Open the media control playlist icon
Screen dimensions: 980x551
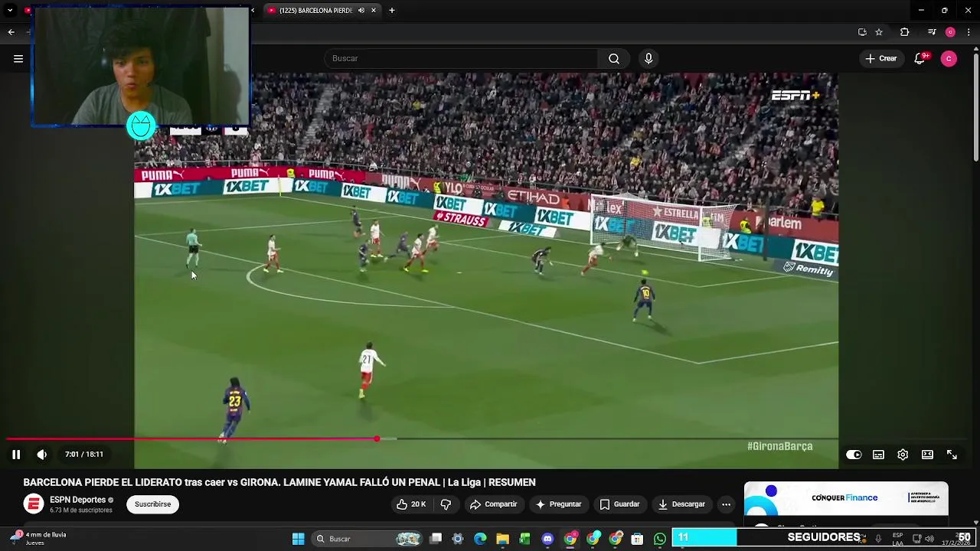[x=931, y=32]
